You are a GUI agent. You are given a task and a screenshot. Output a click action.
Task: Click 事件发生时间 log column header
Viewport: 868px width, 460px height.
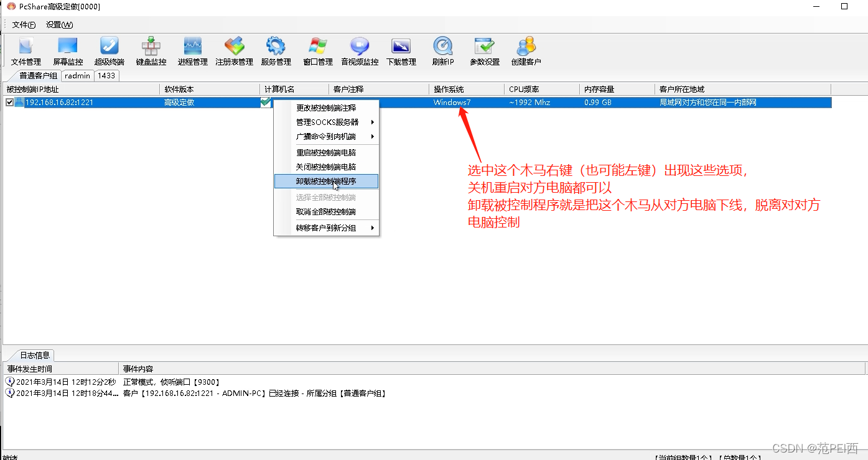point(60,369)
